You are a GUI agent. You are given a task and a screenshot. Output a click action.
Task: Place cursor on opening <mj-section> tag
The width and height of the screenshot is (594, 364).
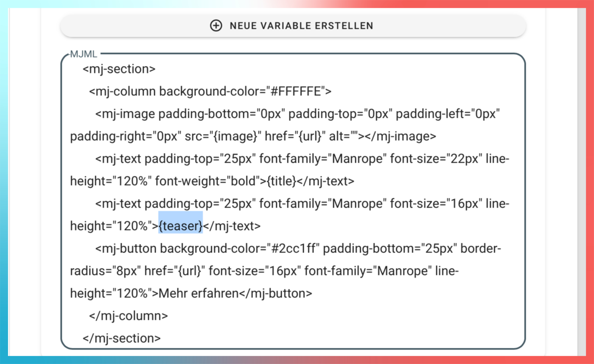(119, 69)
